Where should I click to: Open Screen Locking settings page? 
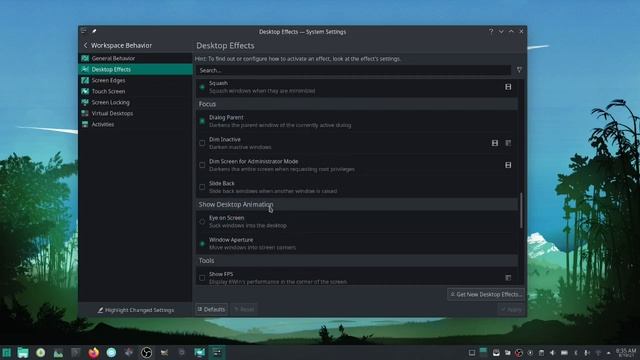point(135,102)
